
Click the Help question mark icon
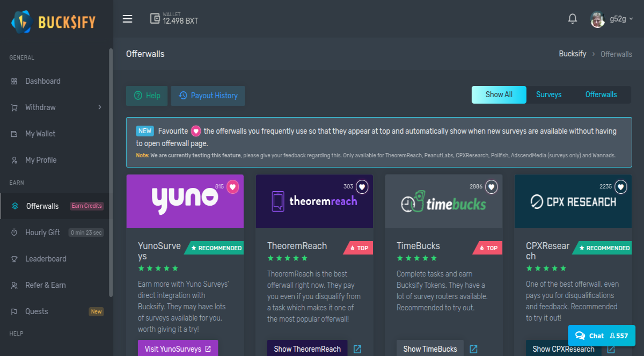tap(138, 96)
